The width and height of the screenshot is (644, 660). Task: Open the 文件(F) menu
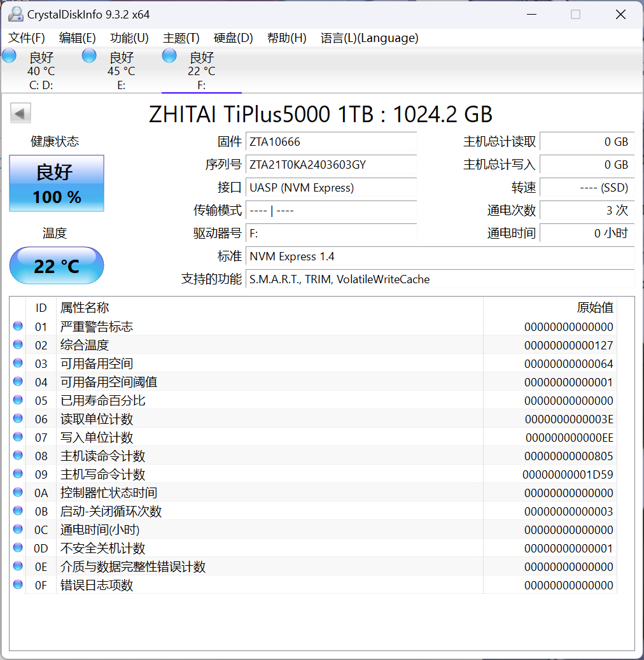click(x=26, y=38)
